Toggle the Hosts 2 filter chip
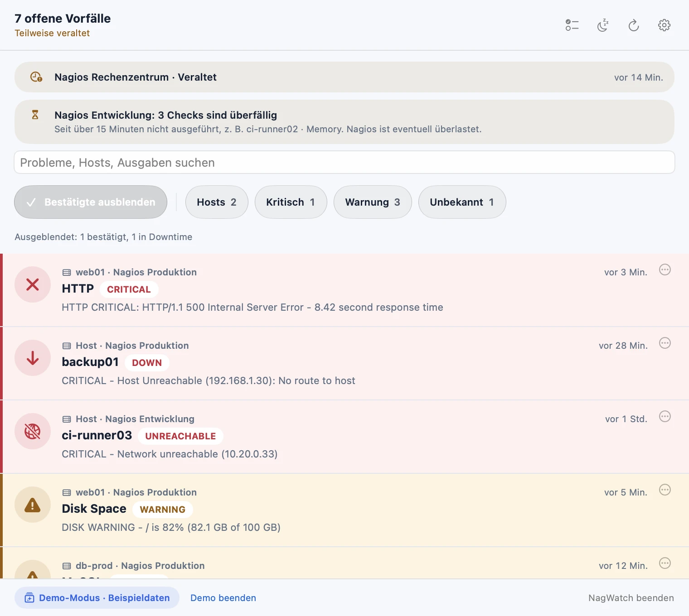The width and height of the screenshot is (689, 616). click(217, 202)
